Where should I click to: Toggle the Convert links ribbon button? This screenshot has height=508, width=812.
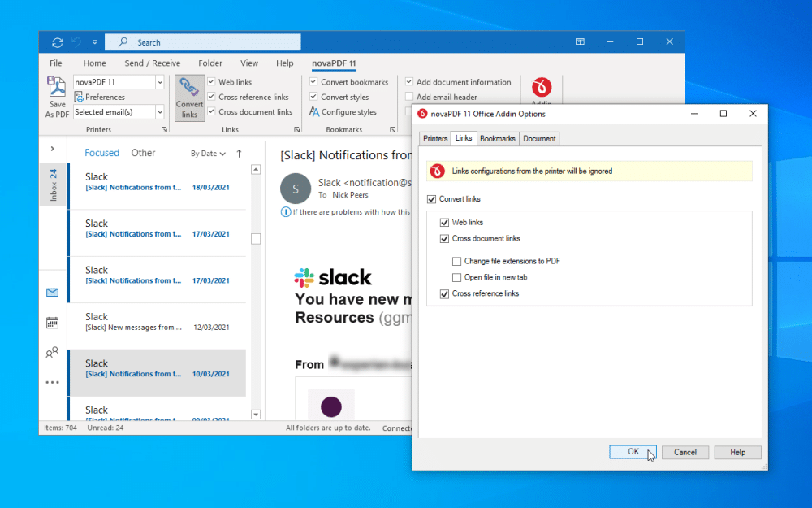[x=189, y=98]
